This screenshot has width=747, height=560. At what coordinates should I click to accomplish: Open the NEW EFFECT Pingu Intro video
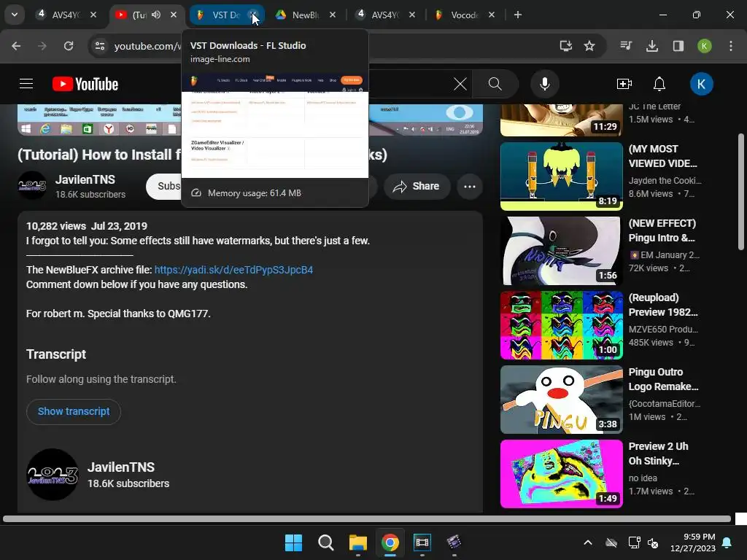pyautogui.click(x=561, y=251)
